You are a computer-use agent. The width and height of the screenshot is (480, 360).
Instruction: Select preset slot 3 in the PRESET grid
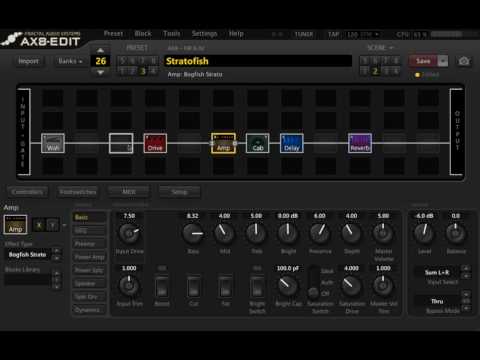(143, 71)
